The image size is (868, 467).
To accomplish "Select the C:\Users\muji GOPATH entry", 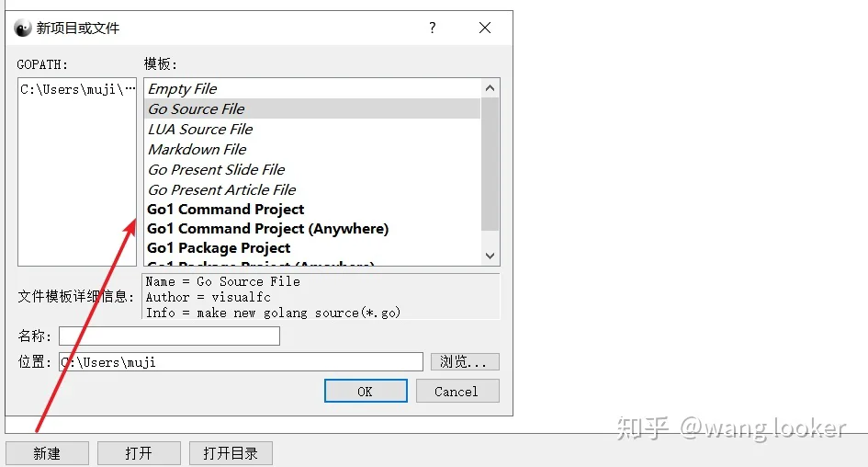I will click(77, 89).
